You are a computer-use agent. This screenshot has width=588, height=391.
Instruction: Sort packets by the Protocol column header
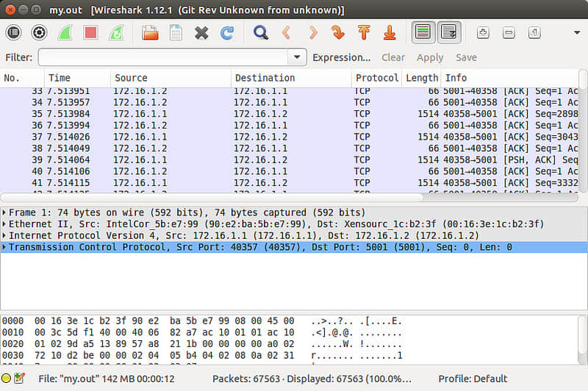point(376,78)
